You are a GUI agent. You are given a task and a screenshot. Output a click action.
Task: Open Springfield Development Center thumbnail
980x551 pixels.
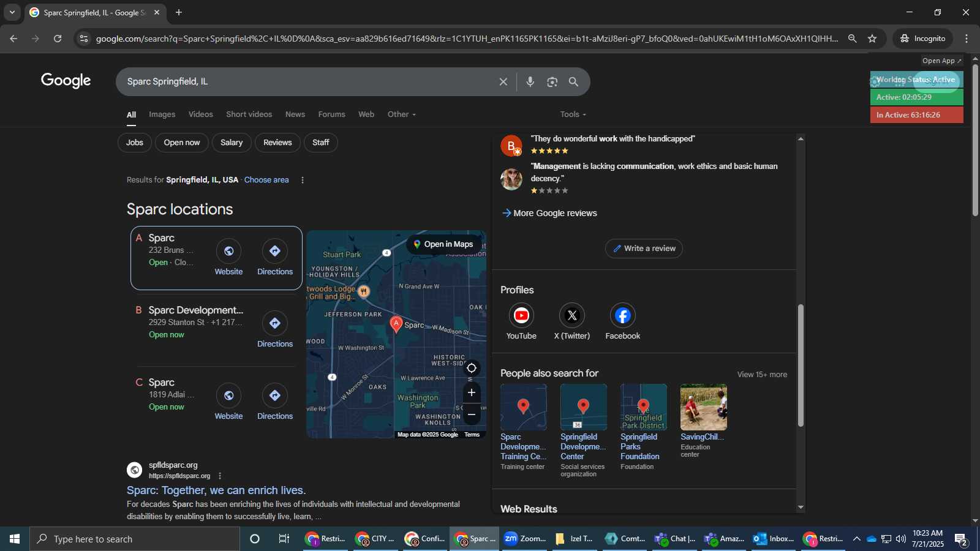[x=584, y=407]
